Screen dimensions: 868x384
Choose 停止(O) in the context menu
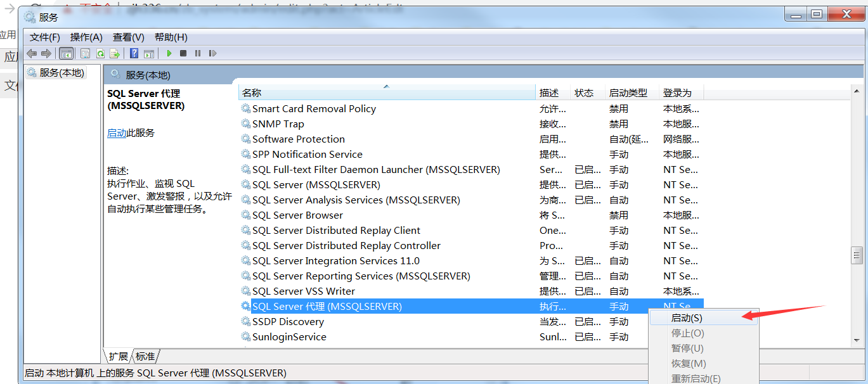tap(703, 333)
